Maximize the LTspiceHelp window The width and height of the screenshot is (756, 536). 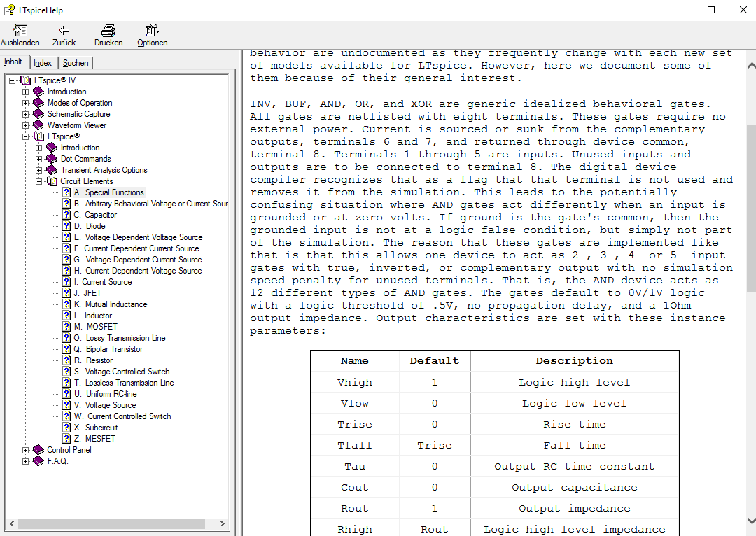point(711,10)
